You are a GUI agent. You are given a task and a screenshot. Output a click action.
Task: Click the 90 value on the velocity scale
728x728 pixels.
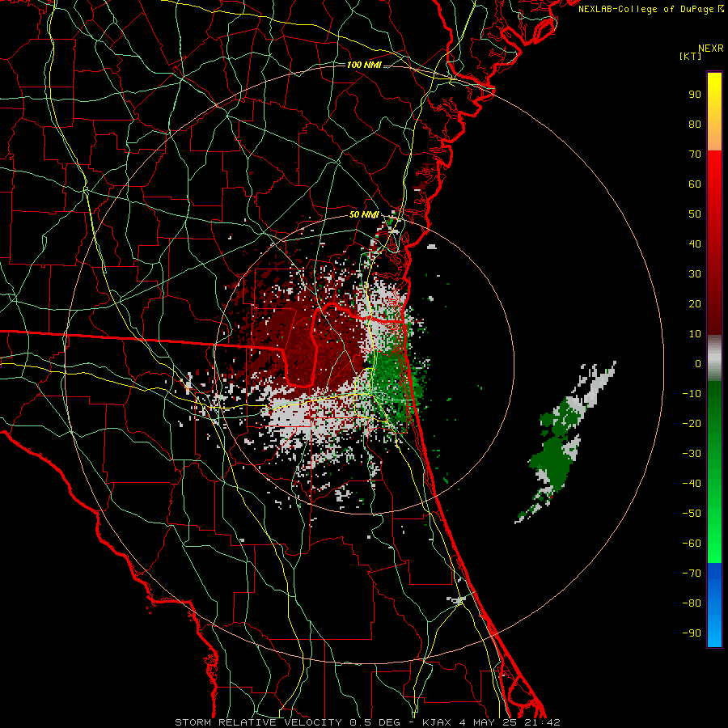click(x=695, y=95)
